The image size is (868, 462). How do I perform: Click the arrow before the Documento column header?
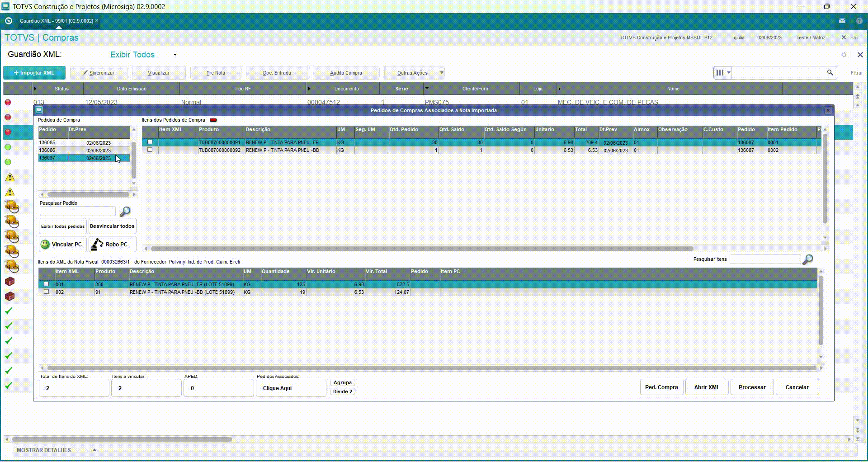(x=309, y=89)
